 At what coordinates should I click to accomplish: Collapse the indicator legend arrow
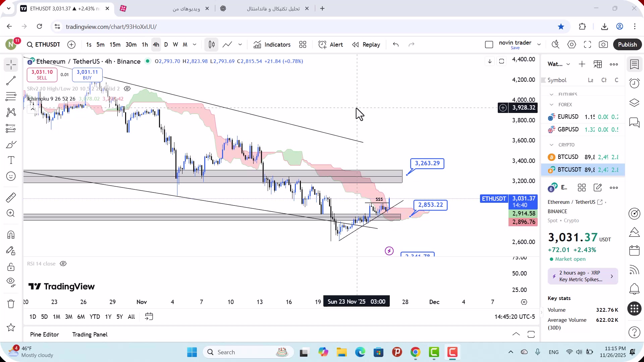32,109
